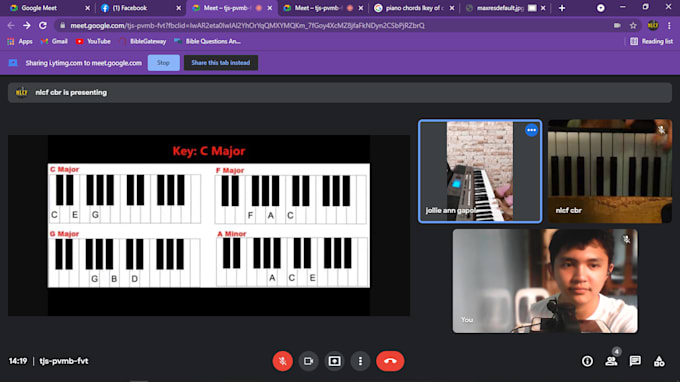The height and width of the screenshot is (382, 680).
Task: Open the Reading list
Action: tap(651, 41)
